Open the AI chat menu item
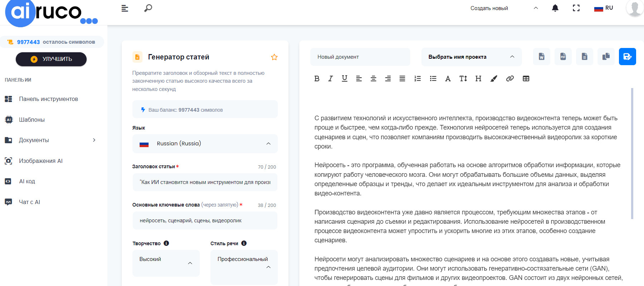 tap(29, 202)
